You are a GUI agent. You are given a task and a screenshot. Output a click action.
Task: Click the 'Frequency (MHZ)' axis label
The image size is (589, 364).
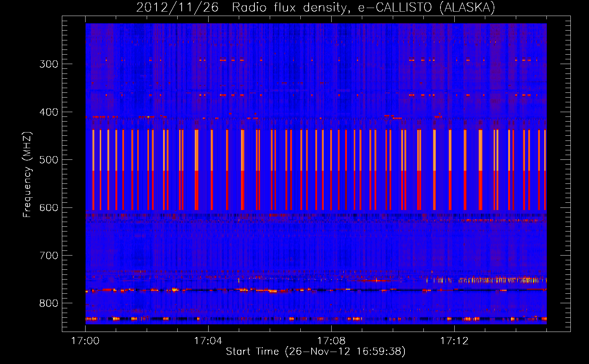coord(27,174)
